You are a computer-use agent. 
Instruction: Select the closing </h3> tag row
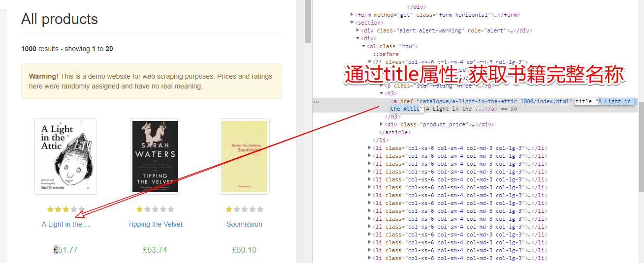click(x=393, y=117)
